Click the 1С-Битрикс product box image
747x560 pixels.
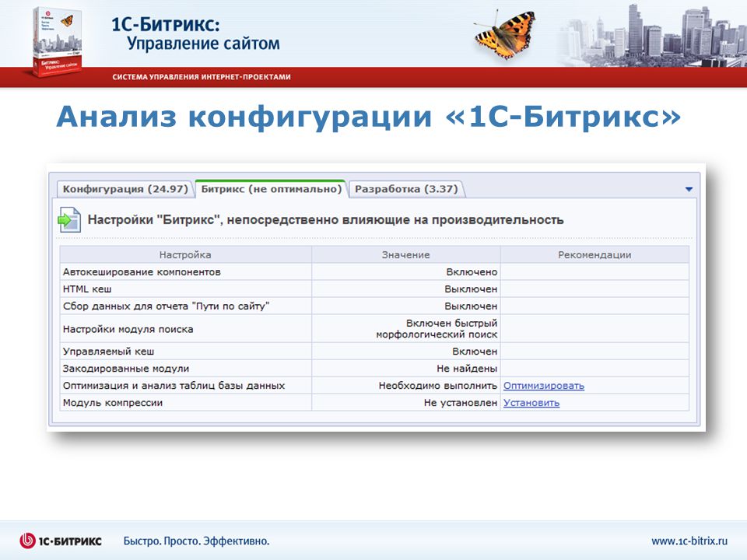pos(56,42)
